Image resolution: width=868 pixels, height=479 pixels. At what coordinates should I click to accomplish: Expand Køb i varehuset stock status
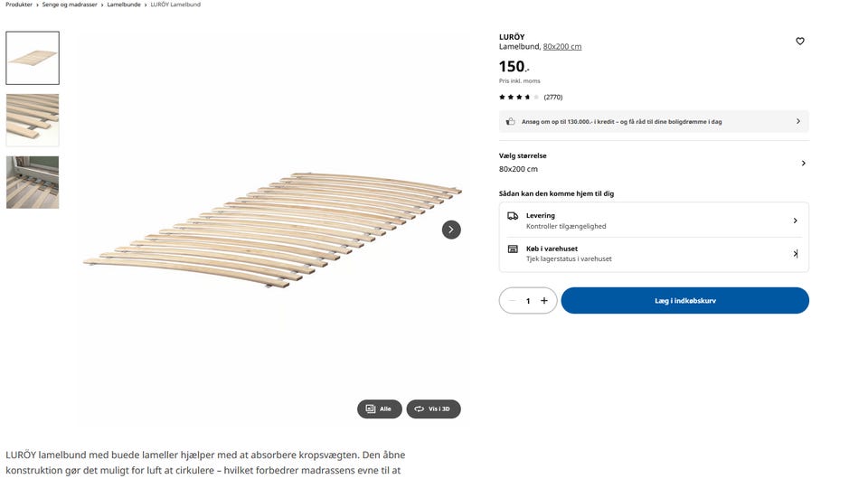coord(795,254)
